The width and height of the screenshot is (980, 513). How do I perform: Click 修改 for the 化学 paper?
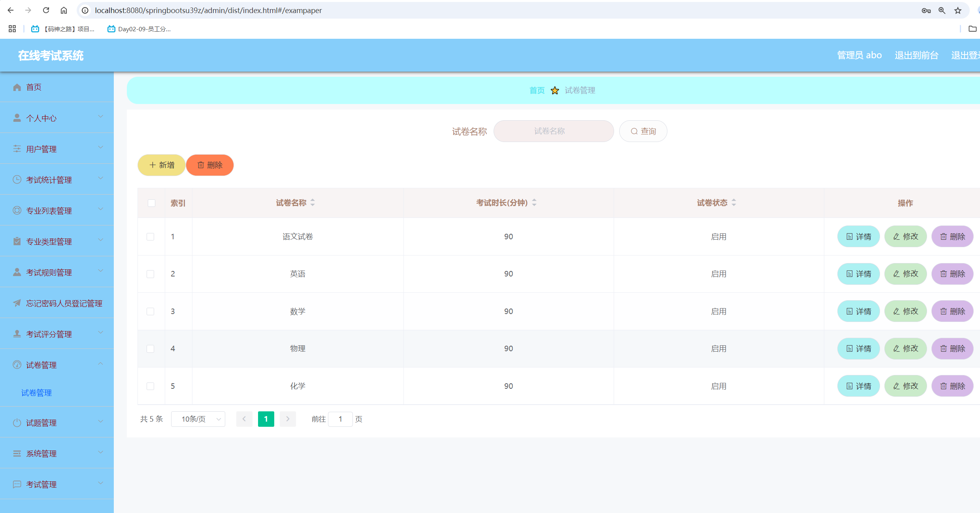click(905, 386)
